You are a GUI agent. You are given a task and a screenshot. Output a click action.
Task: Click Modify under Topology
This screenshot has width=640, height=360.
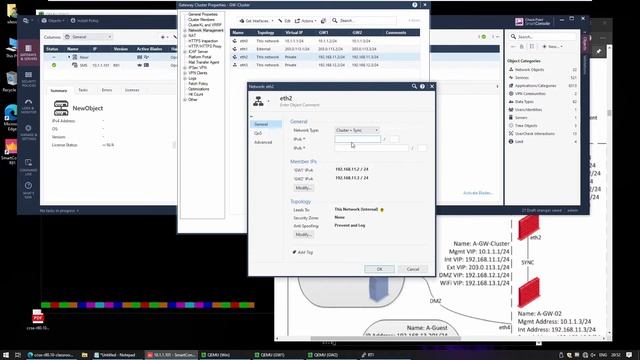coord(303,235)
